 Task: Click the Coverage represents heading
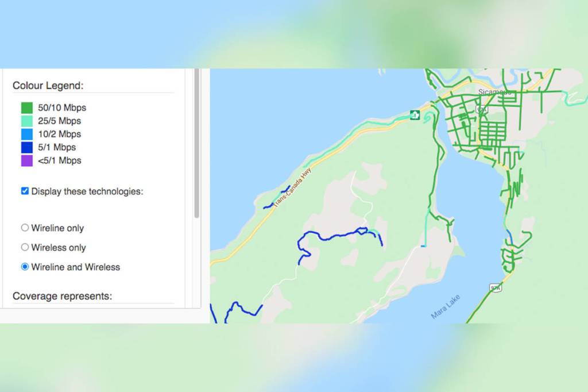(62, 296)
